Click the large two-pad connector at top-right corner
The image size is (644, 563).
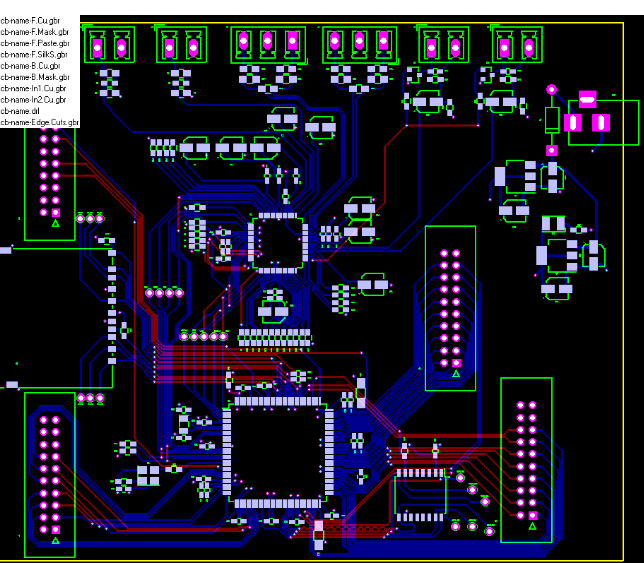point(588,121)
